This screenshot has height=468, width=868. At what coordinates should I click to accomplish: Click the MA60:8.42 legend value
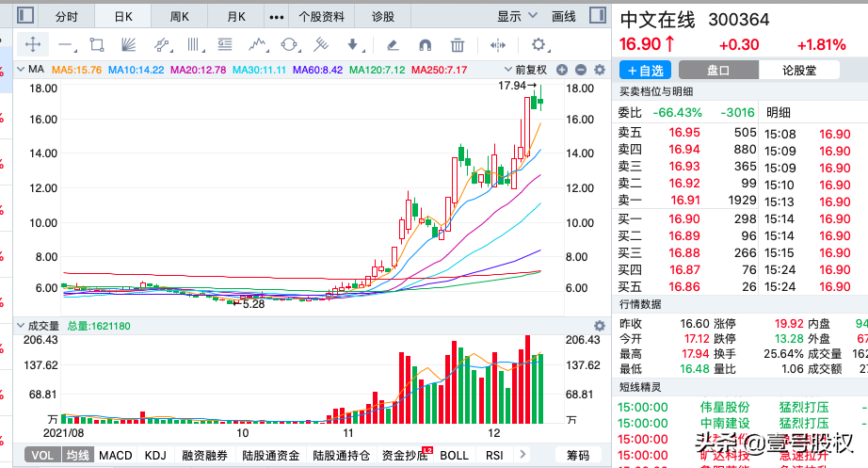coord(318,71)
